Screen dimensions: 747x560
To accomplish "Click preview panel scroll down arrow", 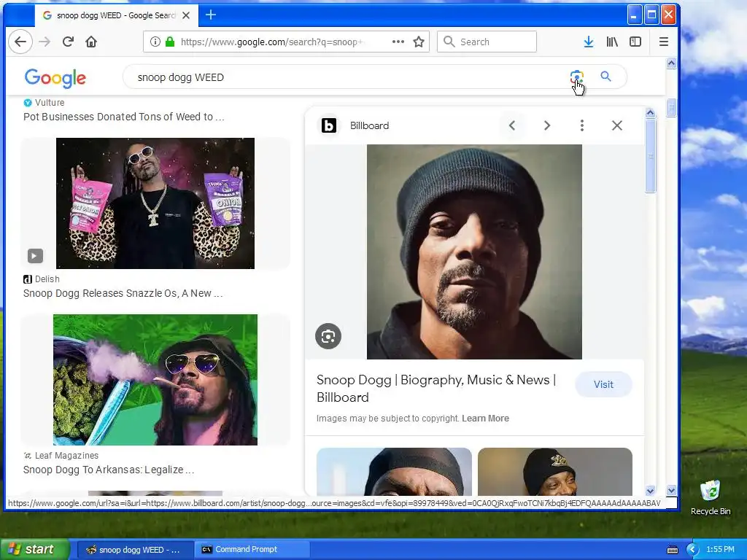I will coord(650,491).
